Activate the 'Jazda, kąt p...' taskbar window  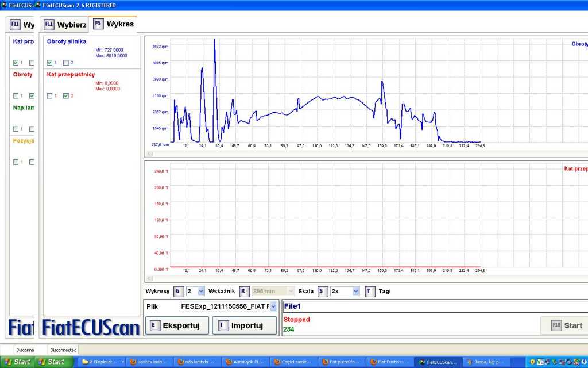[x=484, y=362]
